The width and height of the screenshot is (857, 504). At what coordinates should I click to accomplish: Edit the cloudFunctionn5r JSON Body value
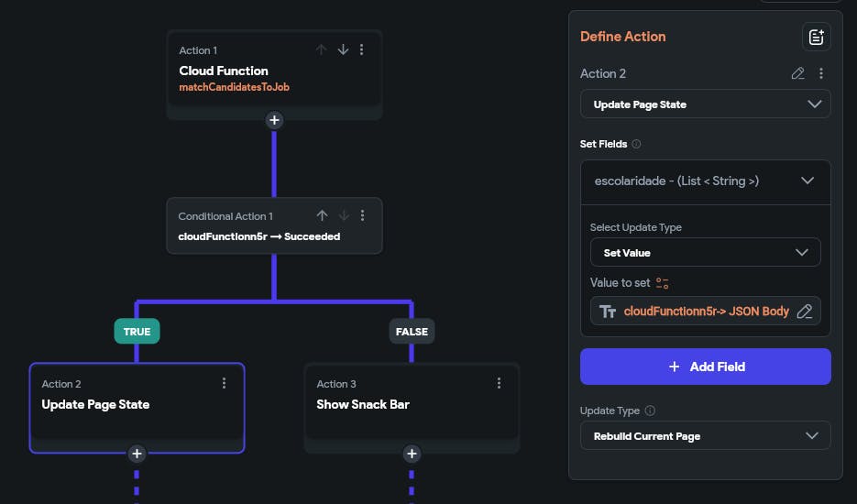805,312
